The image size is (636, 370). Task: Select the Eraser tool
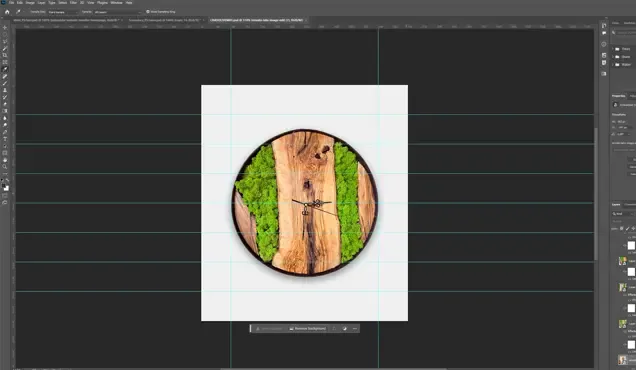click(5, 104)
